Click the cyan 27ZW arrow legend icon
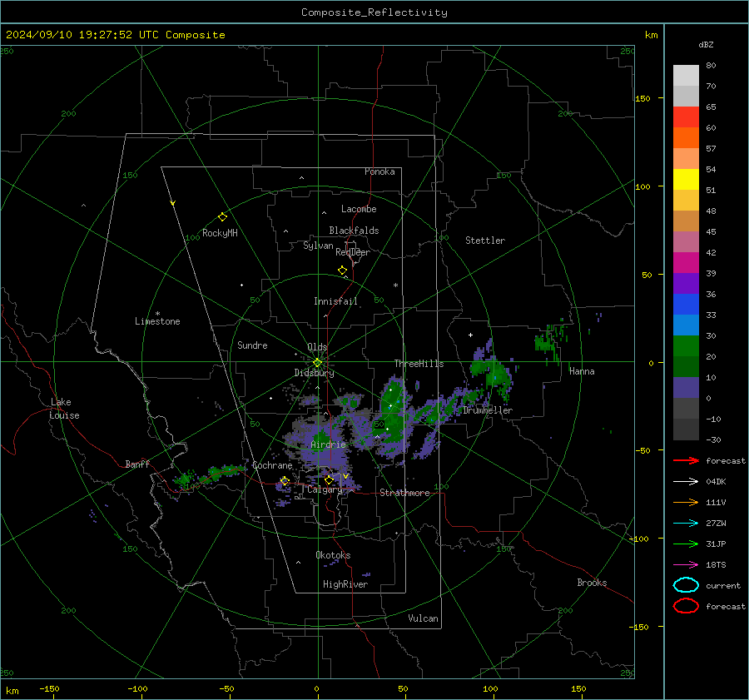Viewport: 749px width, 700px height. pyautogui.click(x=686, y=524)
